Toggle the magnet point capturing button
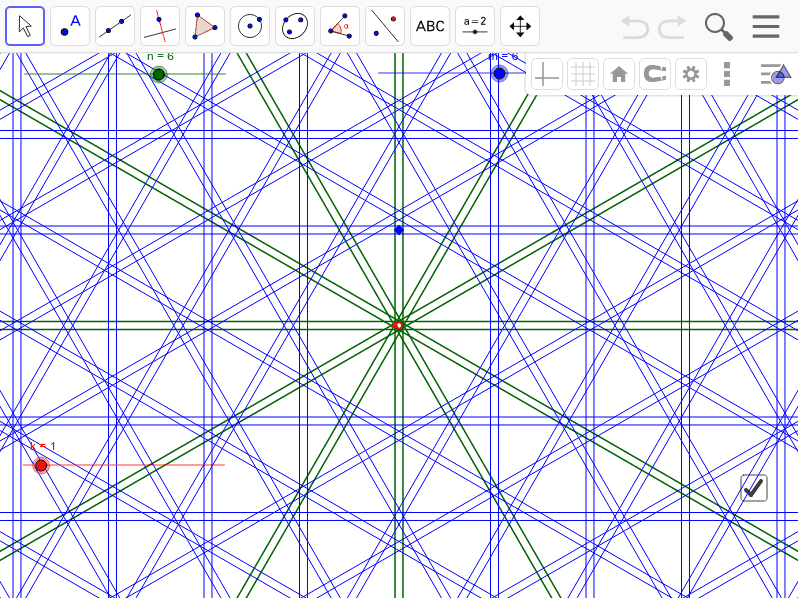This screenshot has height=600, width=800. (655, 74)
